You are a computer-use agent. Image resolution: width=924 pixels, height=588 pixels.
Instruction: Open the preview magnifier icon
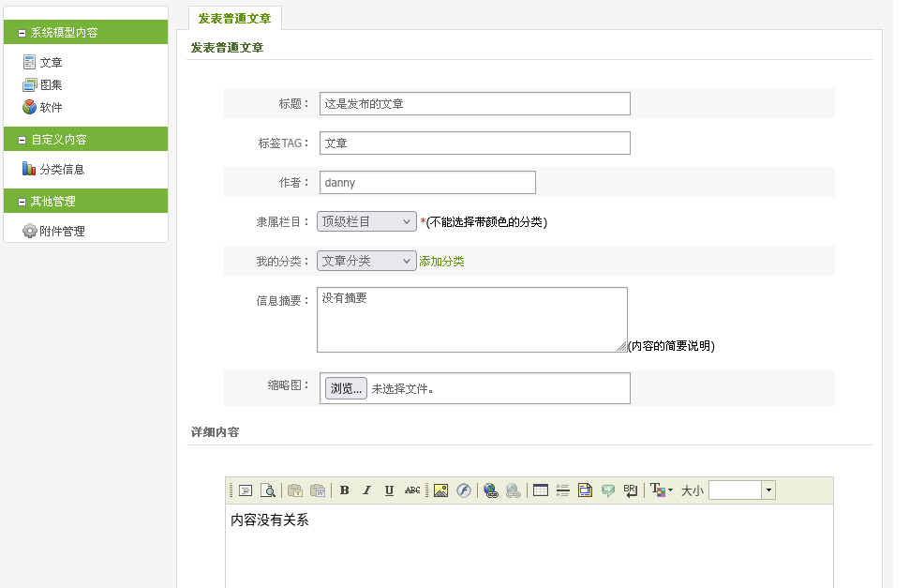click(268, 490)
